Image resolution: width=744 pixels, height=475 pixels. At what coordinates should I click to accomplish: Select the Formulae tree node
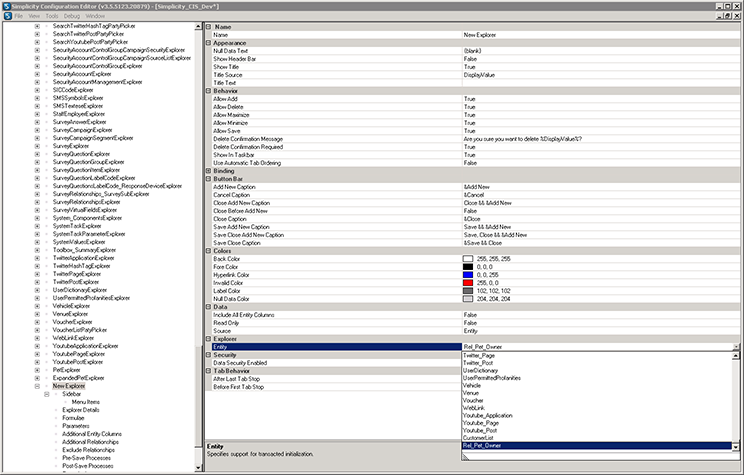tap(73, 418)
